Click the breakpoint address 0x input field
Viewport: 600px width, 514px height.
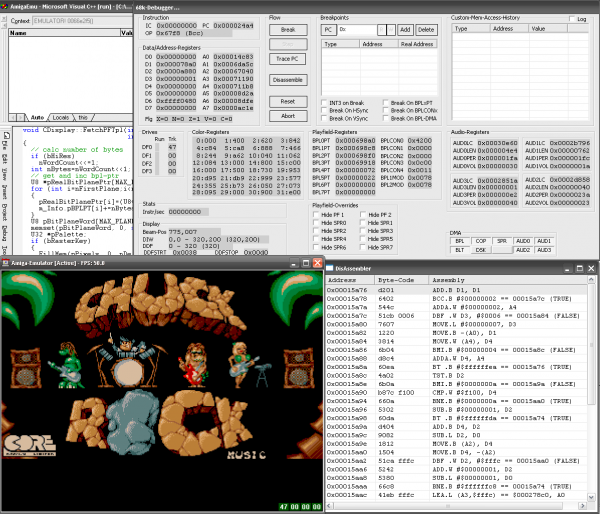tap(357, 29)
